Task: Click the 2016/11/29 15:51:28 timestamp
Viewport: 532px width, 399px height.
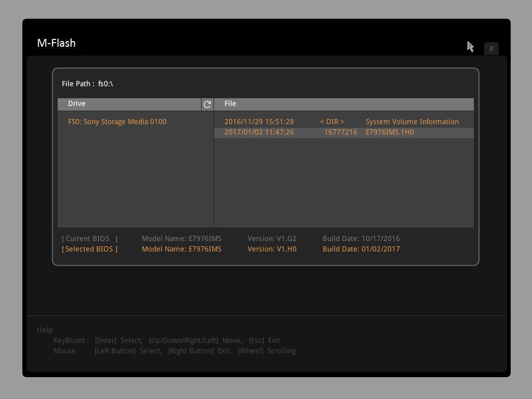Action: click(x=259, y=122)
